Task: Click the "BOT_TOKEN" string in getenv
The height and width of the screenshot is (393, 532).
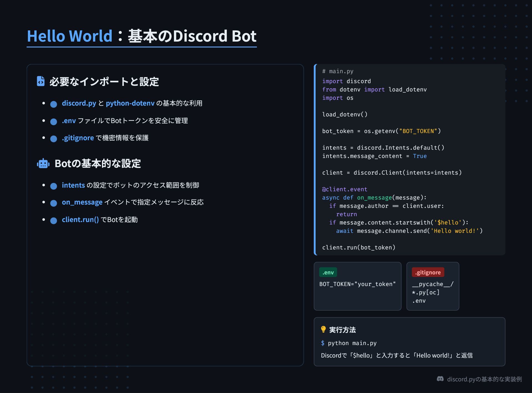Action: (x=418, y=131)
